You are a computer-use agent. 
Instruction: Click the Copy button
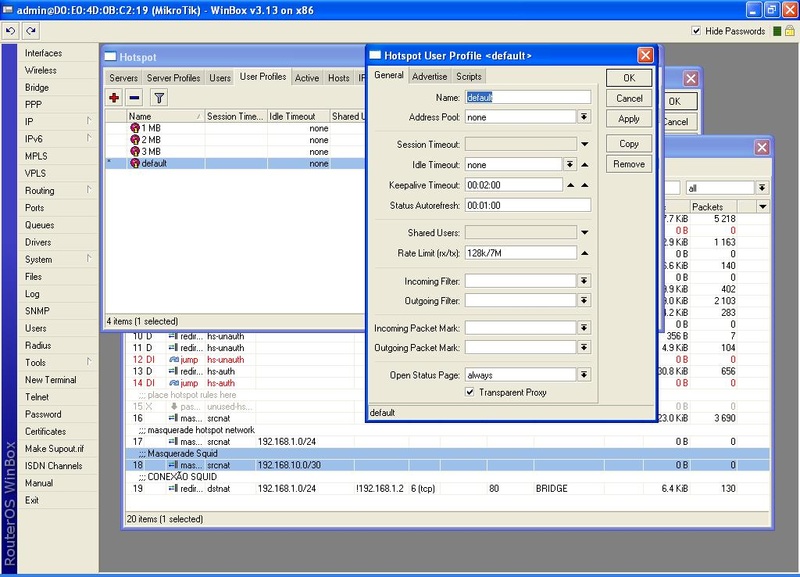[629, 144]
